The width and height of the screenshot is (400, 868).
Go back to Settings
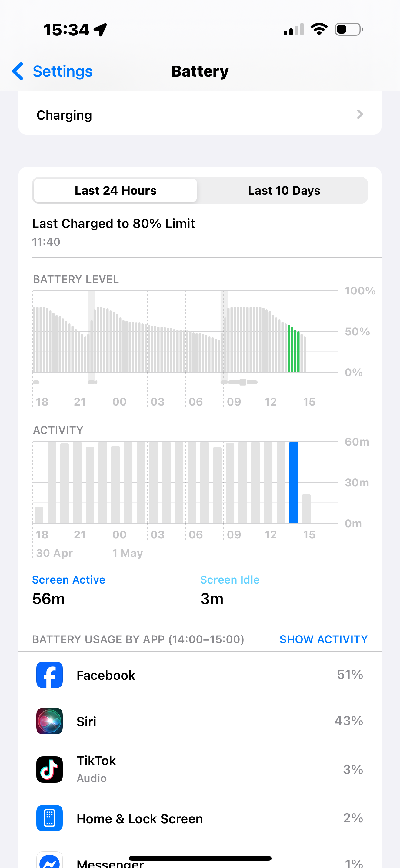(x=62, y=71)
